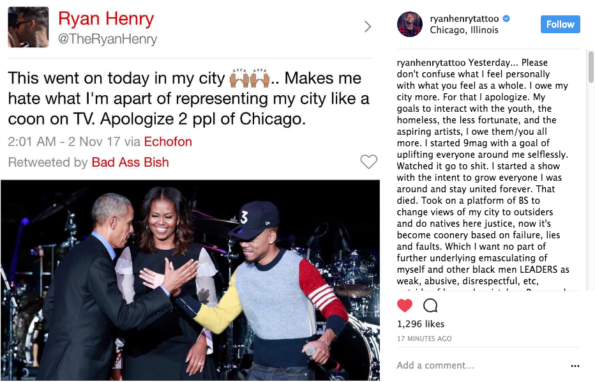Open the Bad Ass Bish retweeter profile
Image resolution: width=595 pixels, height=382 pixels.
click(130, 162)
